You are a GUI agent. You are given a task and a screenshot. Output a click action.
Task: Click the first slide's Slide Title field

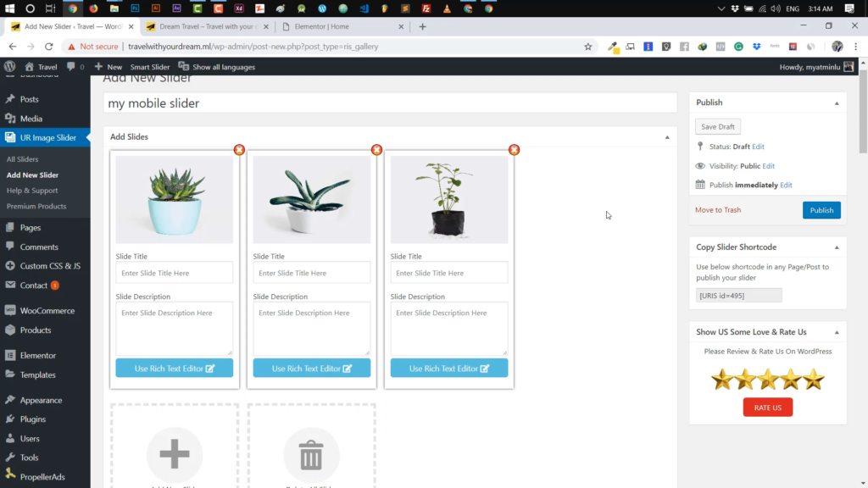tap(175, 273)
